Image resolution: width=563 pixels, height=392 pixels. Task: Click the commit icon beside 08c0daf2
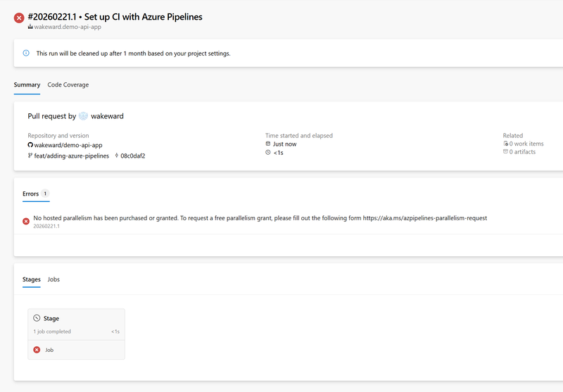point(116,156)
